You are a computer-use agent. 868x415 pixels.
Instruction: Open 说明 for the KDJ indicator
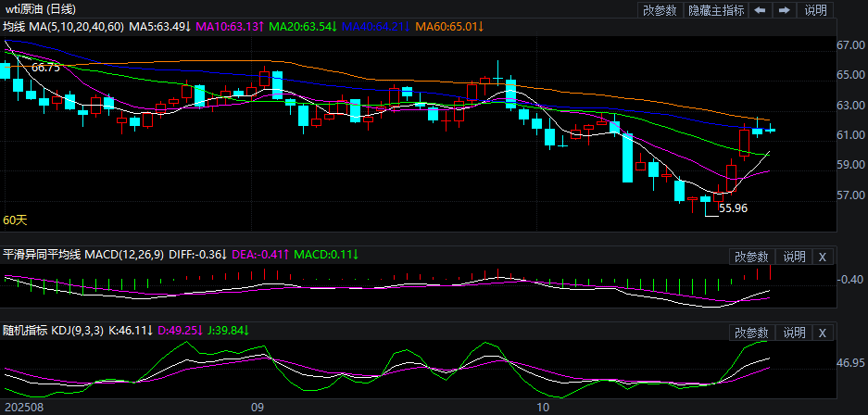click(794, 333)
